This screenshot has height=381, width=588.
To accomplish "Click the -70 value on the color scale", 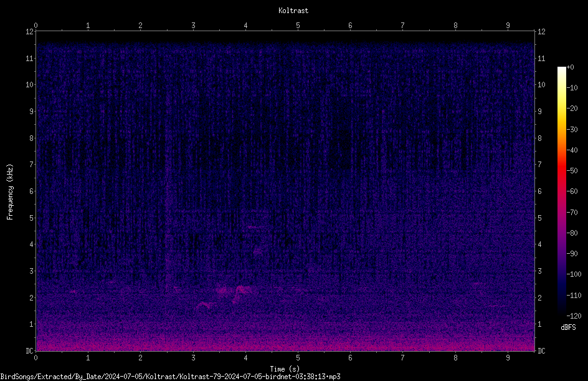I will pyautogui.click(x=572, y=213).
